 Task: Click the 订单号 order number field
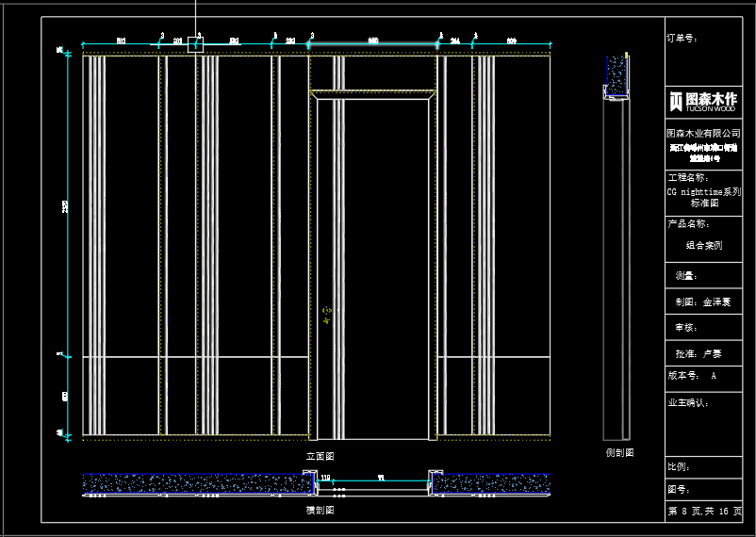tap(703, 52)
